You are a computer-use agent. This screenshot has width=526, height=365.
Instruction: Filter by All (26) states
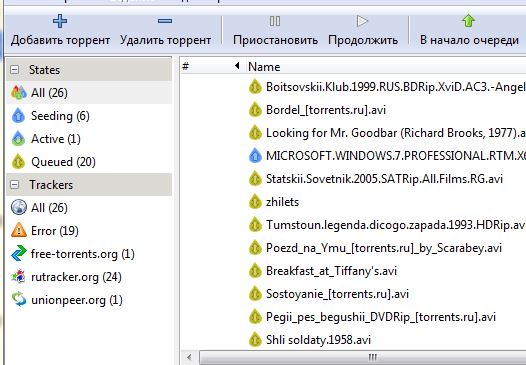[89, 93]
